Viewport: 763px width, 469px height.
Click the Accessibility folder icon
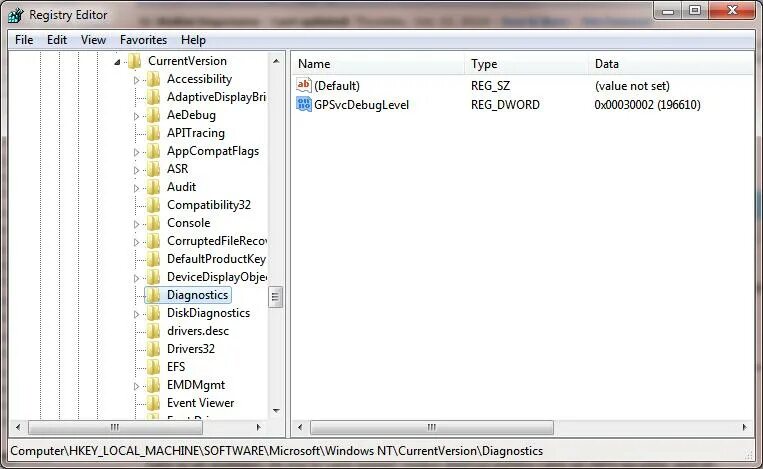[153, 79]
